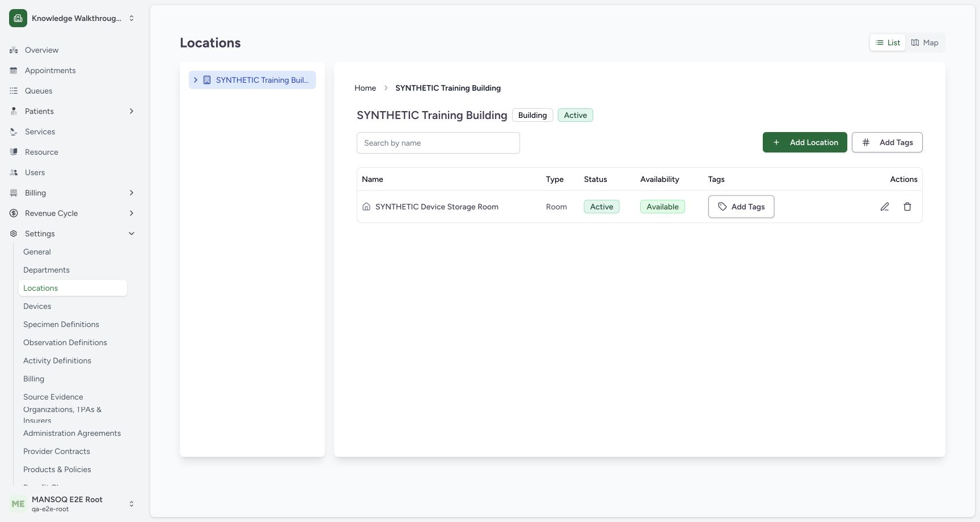The image size is (980, 522).
Task: Click the Billing sidebar icon
Action: tap(14, 193)
